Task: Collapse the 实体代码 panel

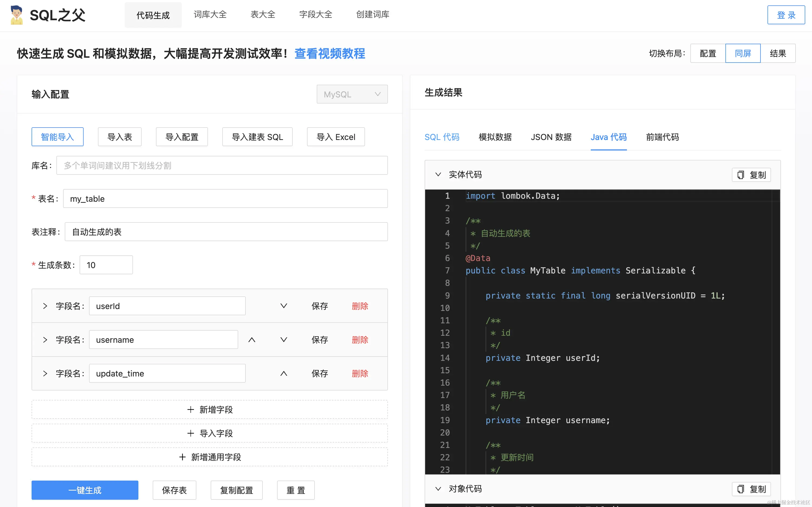Action: tap(438, 174)
